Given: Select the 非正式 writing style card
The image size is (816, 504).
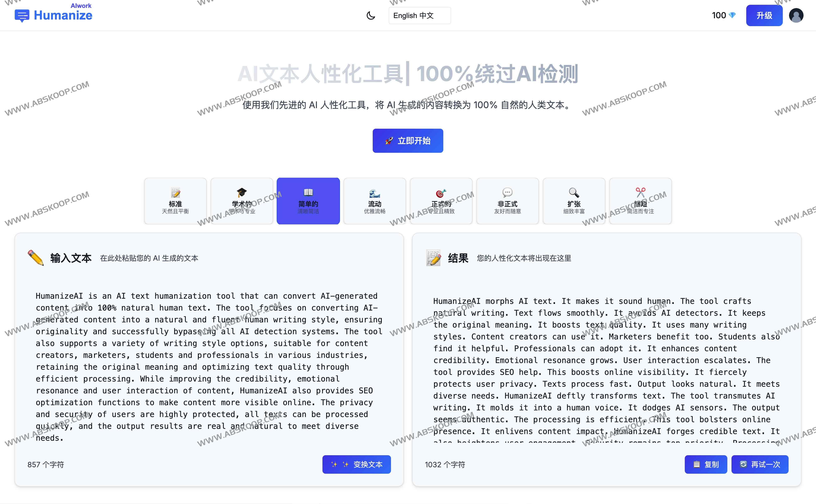Looking at the screenshot, I should 507,201.
